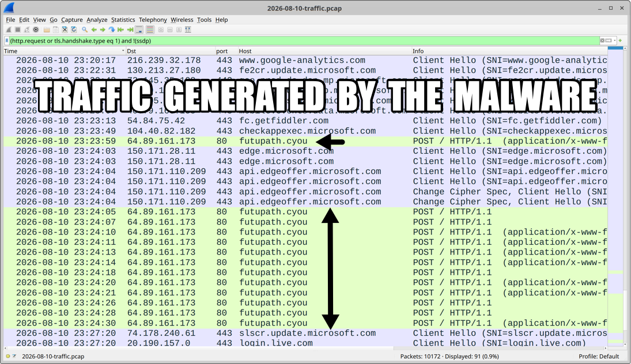The width and height of the screenshot is (631, 364).
Task: Sort by the port column header
Action: click(x=226, y=51)
